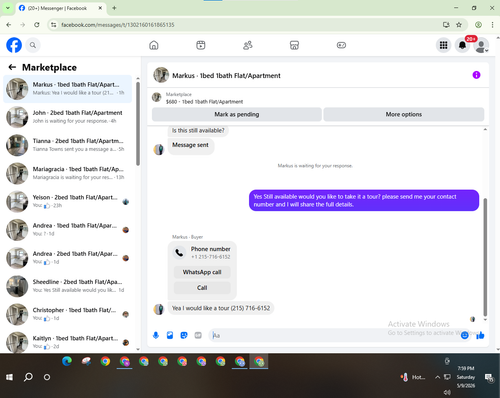Open the Windows notification center icon

489,377
